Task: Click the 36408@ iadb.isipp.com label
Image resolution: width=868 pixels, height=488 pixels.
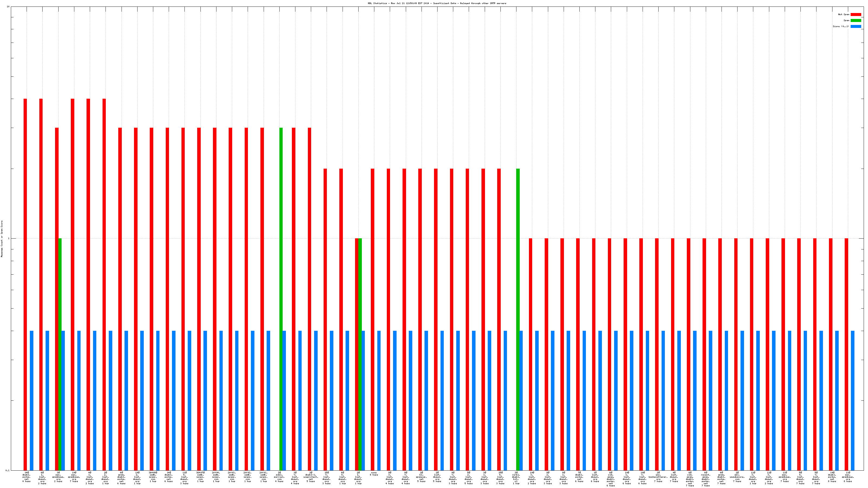Action: pos(153,477)
